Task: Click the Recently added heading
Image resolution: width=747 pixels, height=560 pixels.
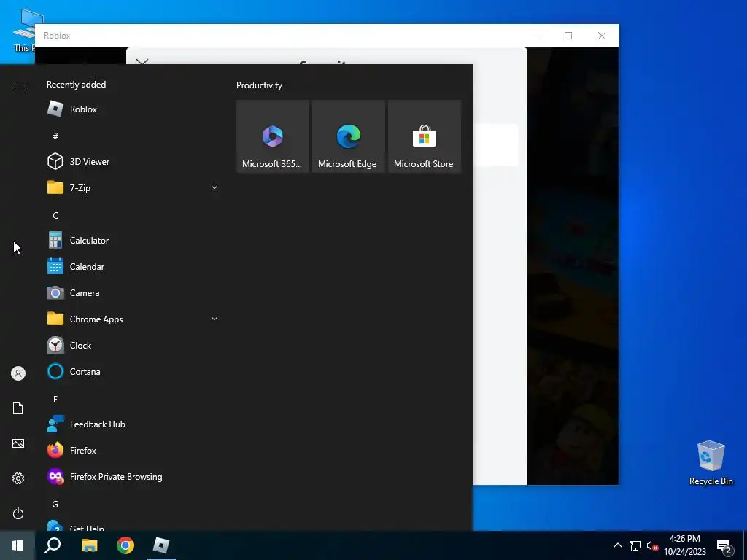Action: (76, 85)
